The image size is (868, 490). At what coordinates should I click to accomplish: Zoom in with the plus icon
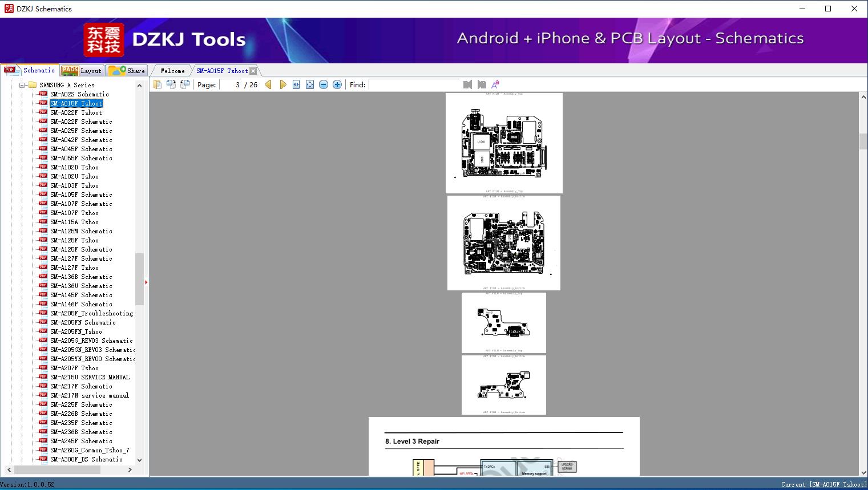coord(337,84)
